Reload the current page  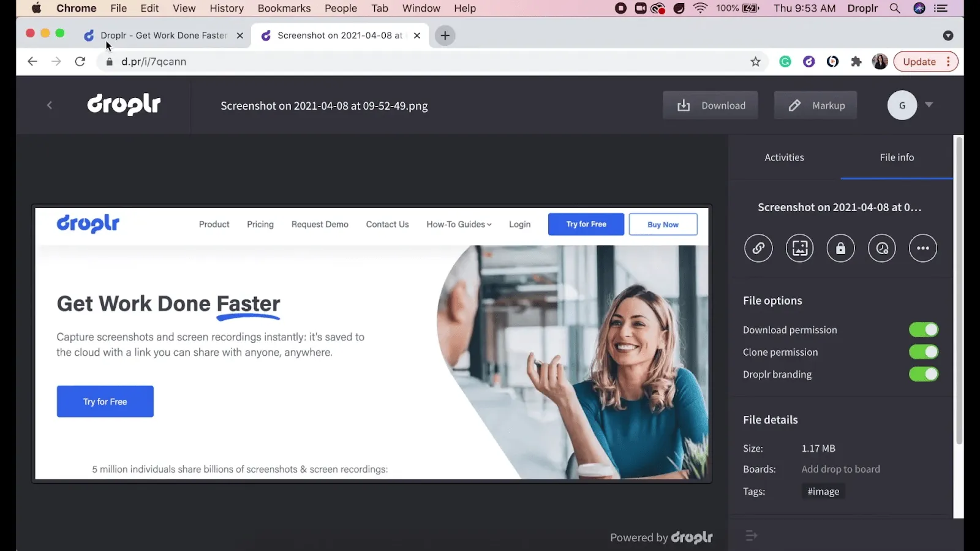pos(80,62)
